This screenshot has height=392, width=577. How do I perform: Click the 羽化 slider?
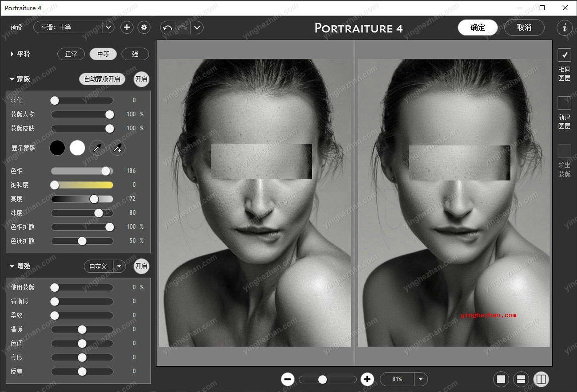(x=82, y=101)
